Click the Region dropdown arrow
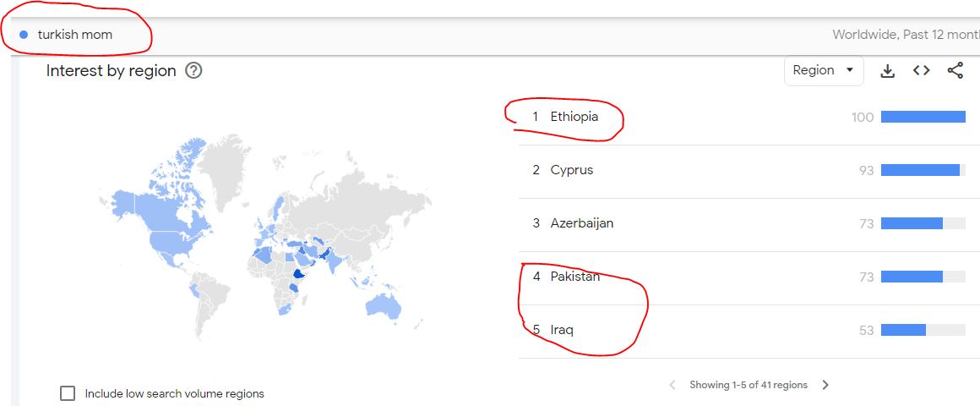 [849, 70]
